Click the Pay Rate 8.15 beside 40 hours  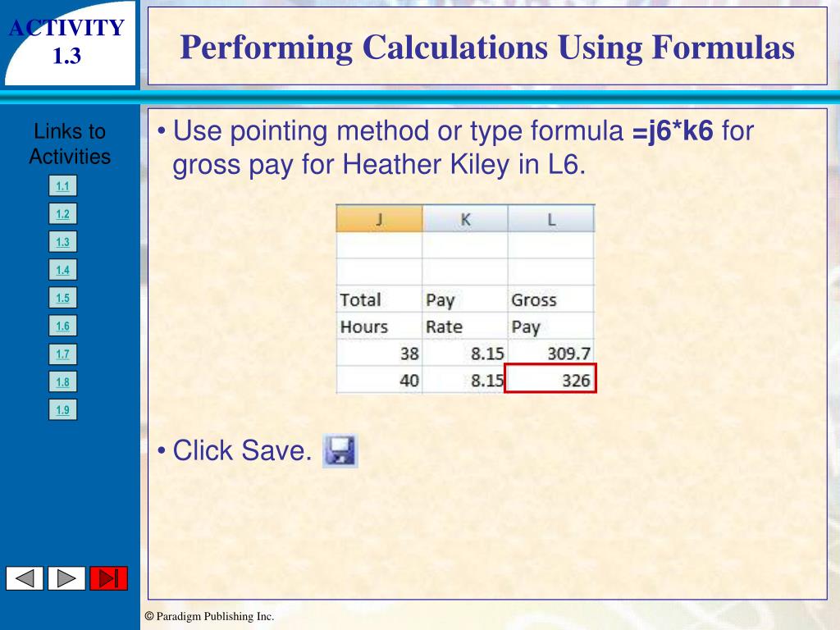point(464,379)
